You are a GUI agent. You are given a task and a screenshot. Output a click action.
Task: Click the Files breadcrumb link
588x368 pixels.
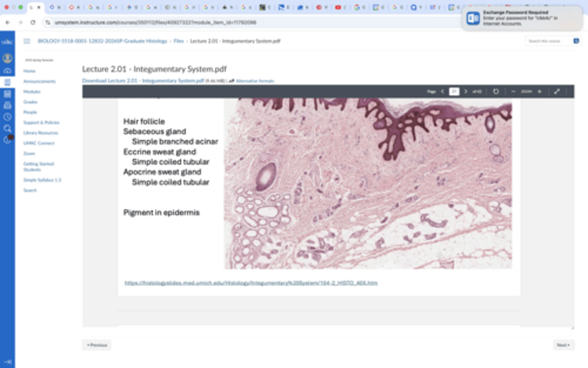coord(178,41)
